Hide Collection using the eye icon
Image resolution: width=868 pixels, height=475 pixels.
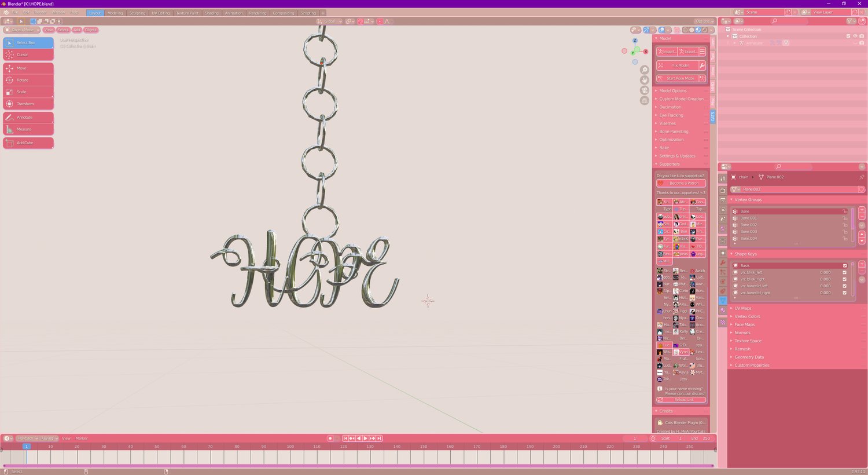click(855, 36)
